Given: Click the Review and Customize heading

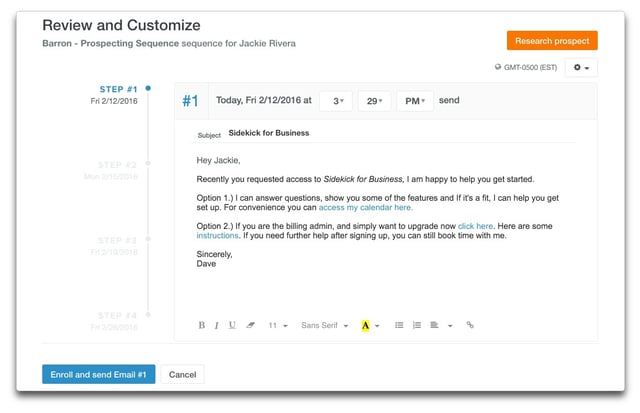Looking at the screenshot, I should 121,25.
